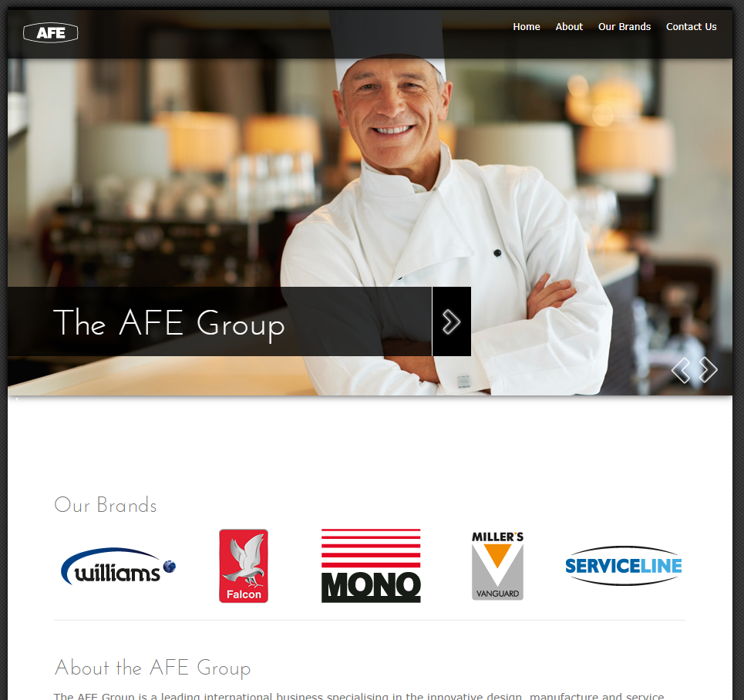Show the previous slide with the left arrow
This screenshot has height=700, width=744.
point(681,370)
